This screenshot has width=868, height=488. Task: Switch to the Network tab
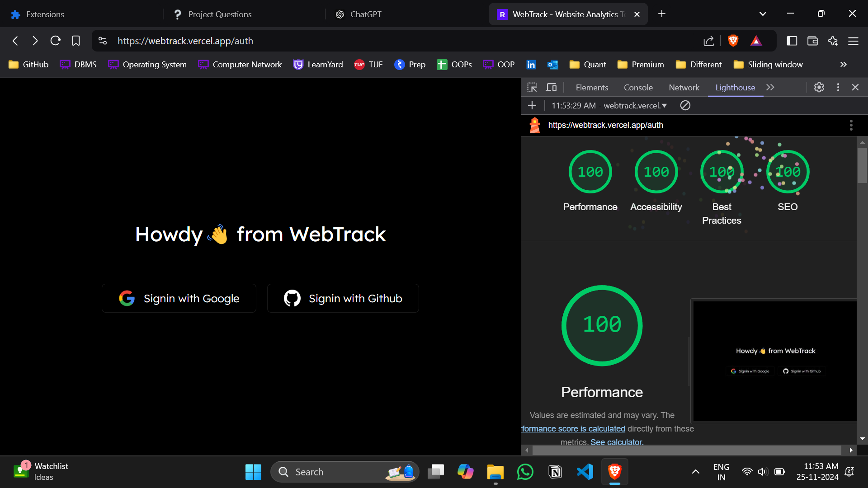[684, 87]
